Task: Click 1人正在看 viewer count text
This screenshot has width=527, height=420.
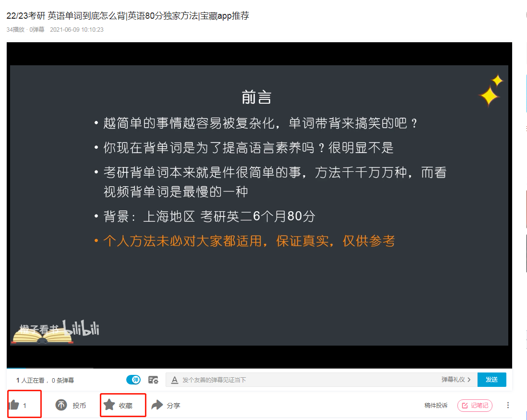Action: (x=30, y=380)
